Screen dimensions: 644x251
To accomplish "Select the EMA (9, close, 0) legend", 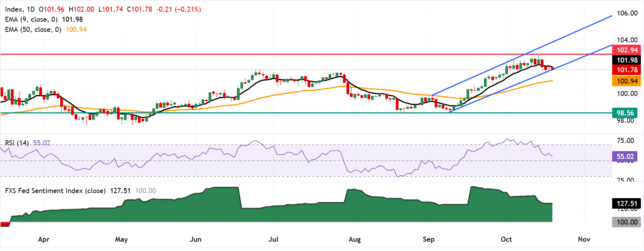I will [31, 19].
